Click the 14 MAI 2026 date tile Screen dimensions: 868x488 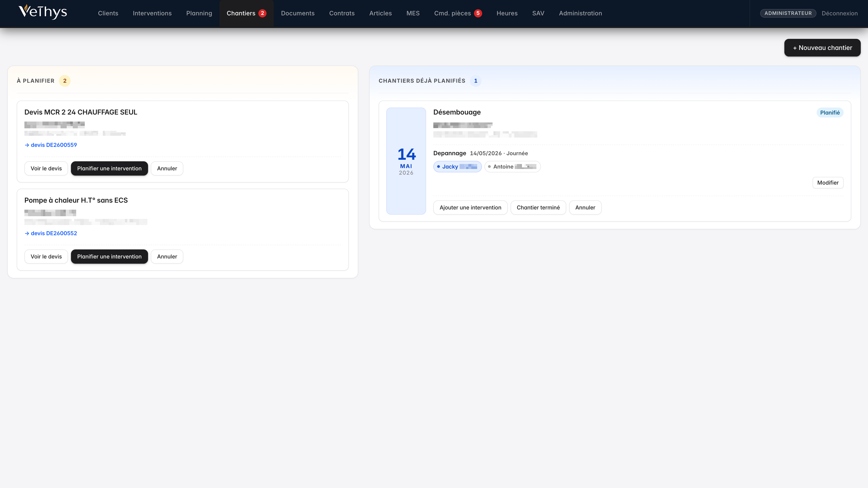406,161
